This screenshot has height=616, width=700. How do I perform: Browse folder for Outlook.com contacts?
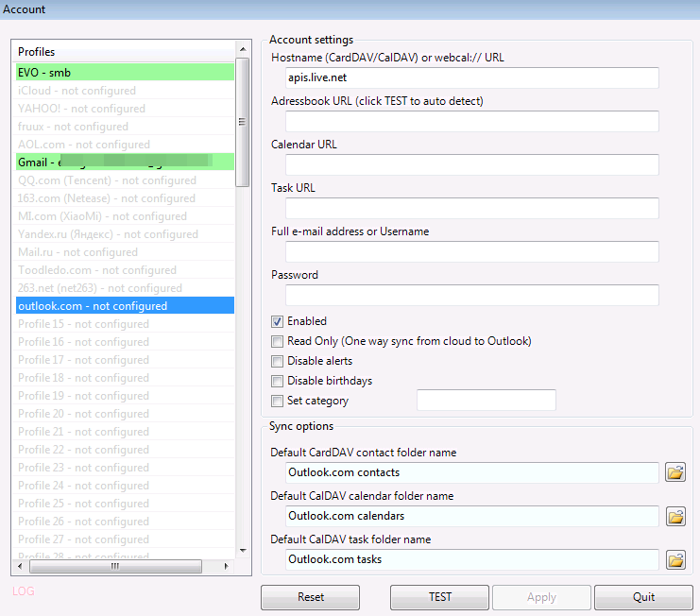pyautogui.click(x=675, y=472)
